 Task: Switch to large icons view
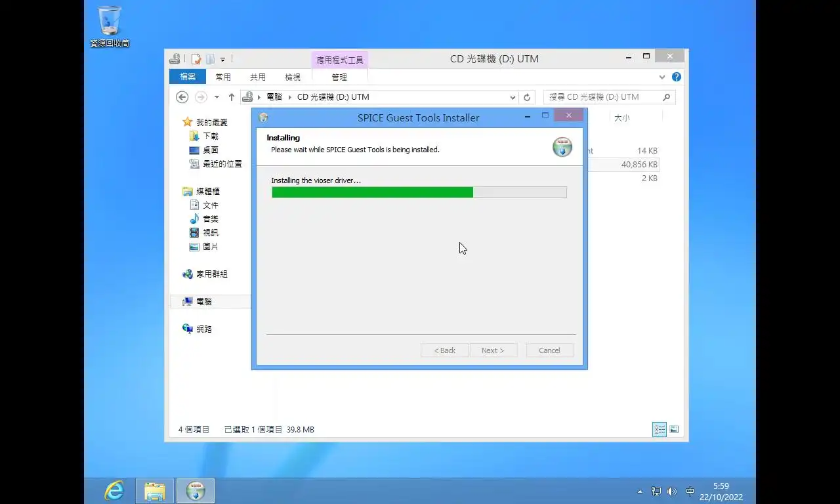click(674, 430)
